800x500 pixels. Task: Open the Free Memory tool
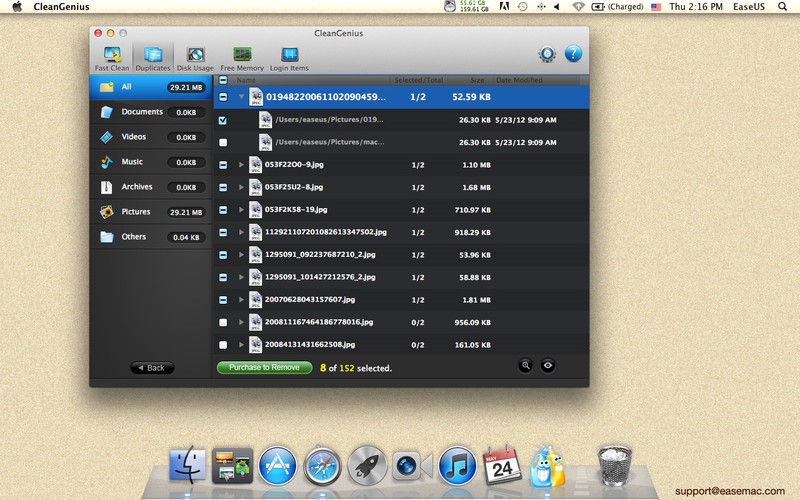(242, 59)
